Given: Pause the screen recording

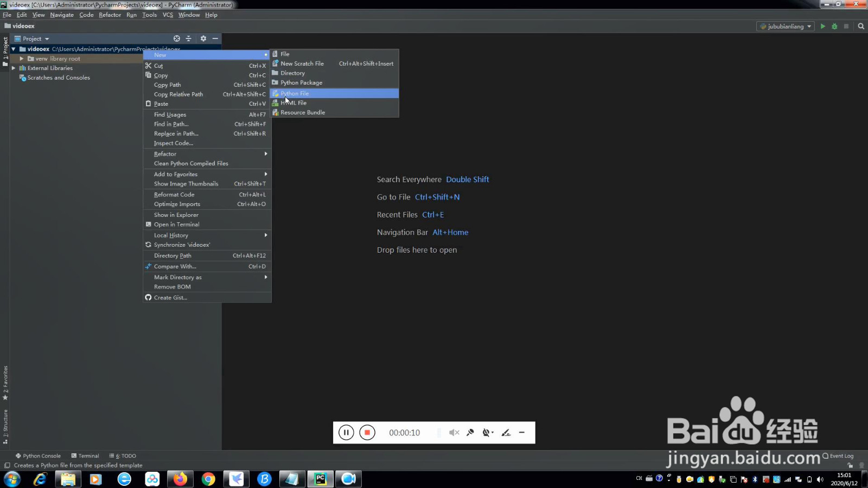Looking at the screenshot, I should (346, 433).
